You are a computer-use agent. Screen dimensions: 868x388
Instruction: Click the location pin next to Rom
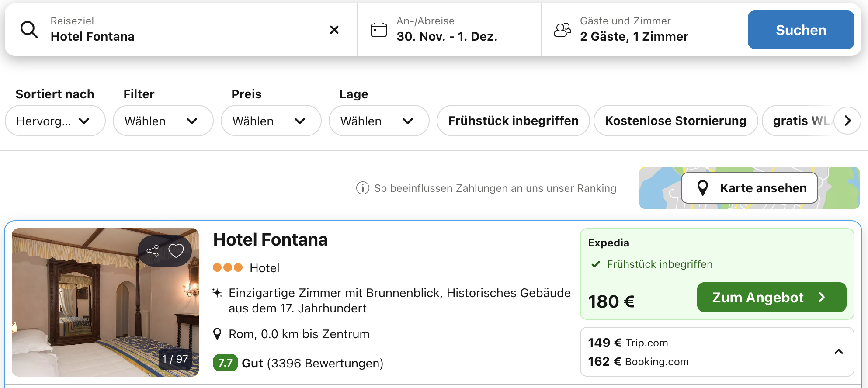[217, 334]
